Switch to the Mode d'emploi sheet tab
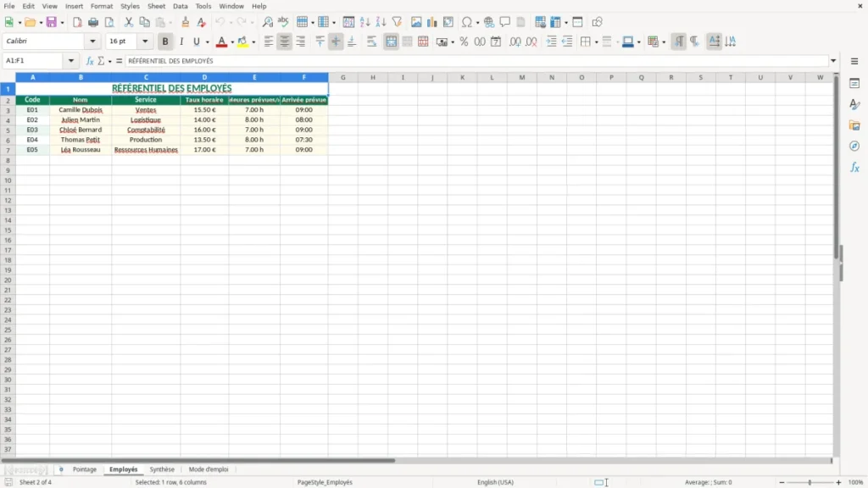 point(209,469)
